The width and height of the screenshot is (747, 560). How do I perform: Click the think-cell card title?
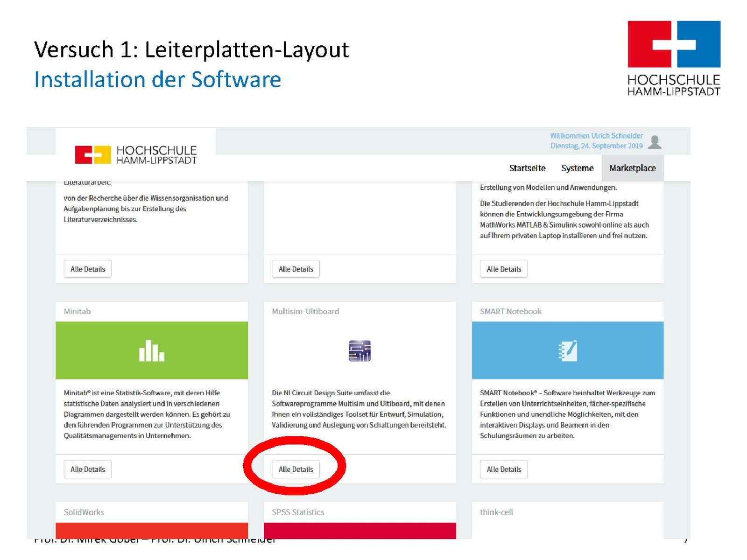496,512
